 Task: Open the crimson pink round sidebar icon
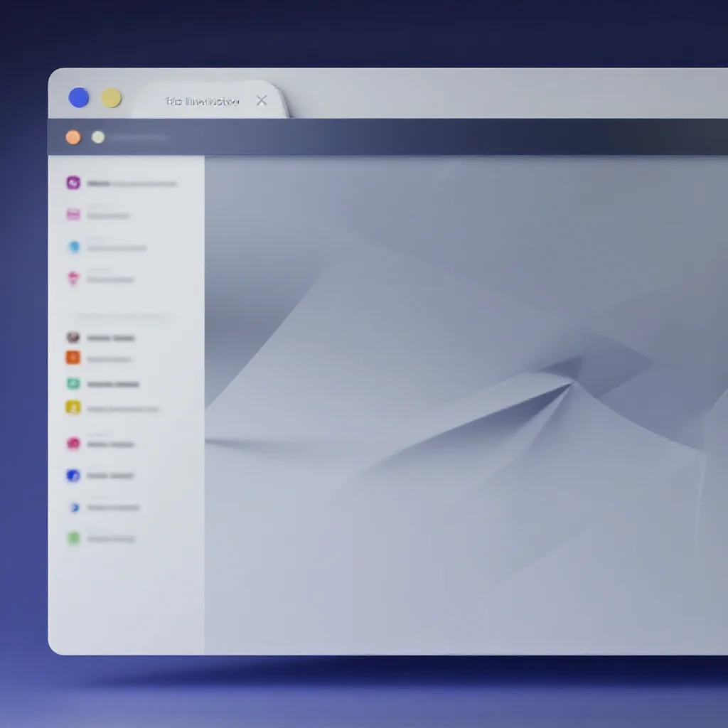tap(73, 444)
